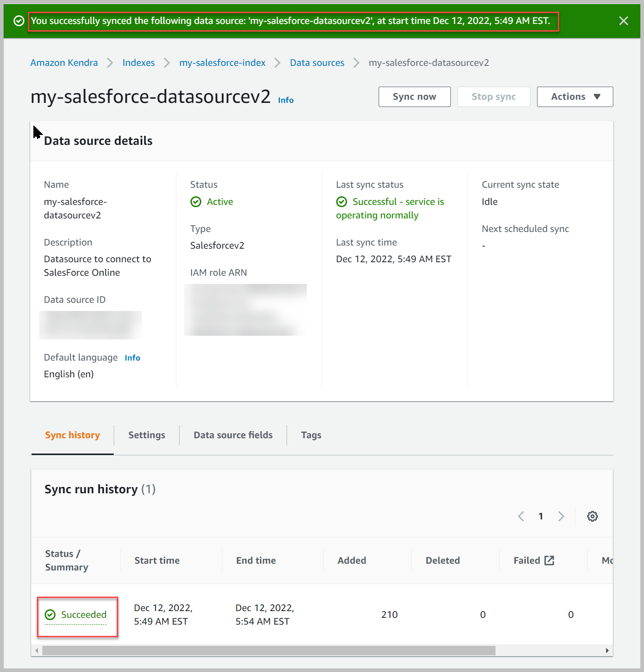644x672 pixels.
Task: Click the success checkmark icon in the banner
Action: pyautogui.click(x=19, y=21)
